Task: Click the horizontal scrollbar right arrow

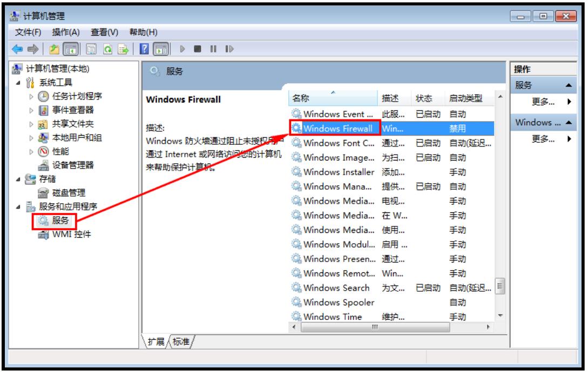Action: [x=488, y=327]
